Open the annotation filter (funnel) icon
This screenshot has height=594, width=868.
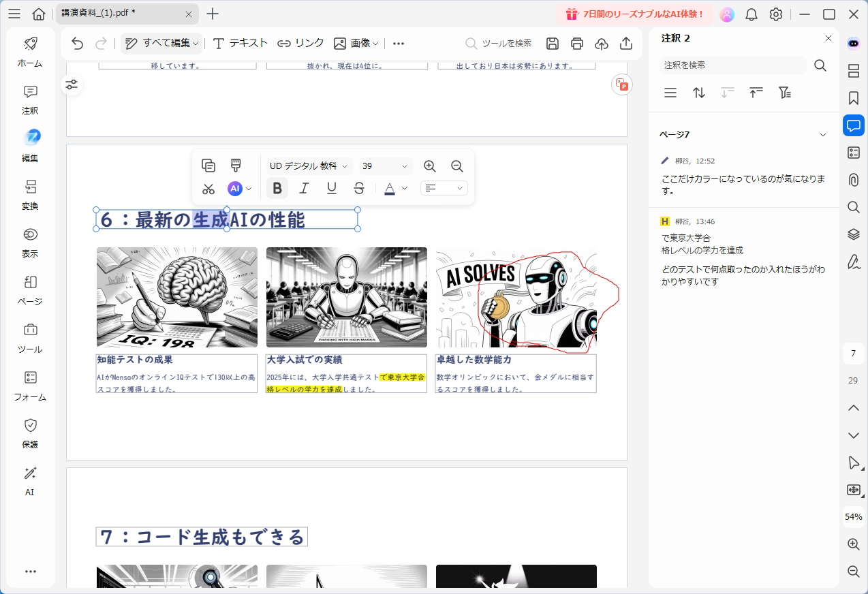pyautogui.click(x=785, y=93)
